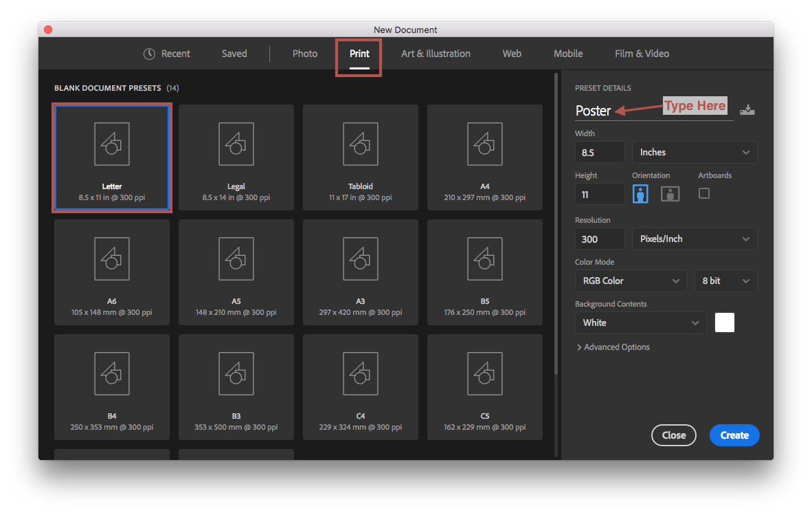The height and width of the screenshot is (515, 812).
Task: Click the clock icon beside Recent
Action: [149, 54]
